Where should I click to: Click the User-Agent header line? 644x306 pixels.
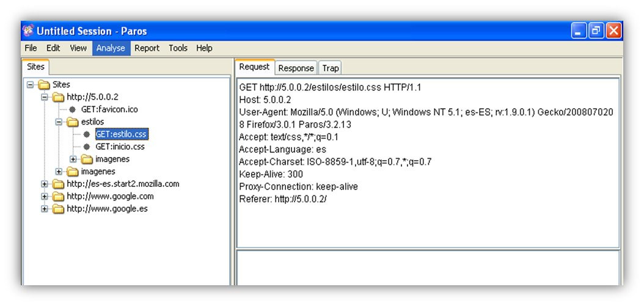(x=426, y=118)
